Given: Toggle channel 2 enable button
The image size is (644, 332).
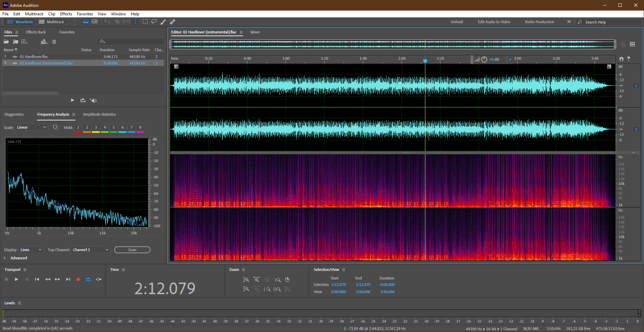Looking at the screenshot, I should pos(636,129).
